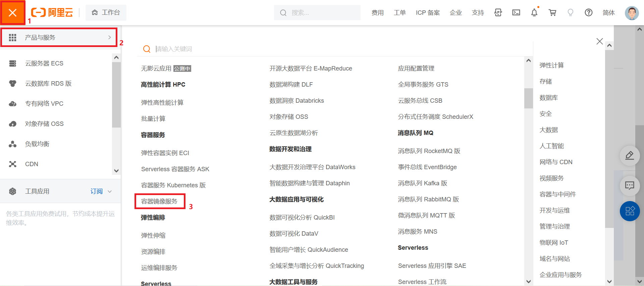Launch Cloud Shell terminal icon

[x=516, y=12]
